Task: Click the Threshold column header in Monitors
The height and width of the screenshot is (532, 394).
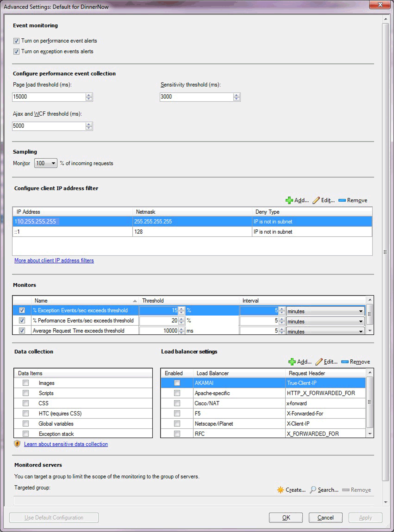Action: coord(189,300)
